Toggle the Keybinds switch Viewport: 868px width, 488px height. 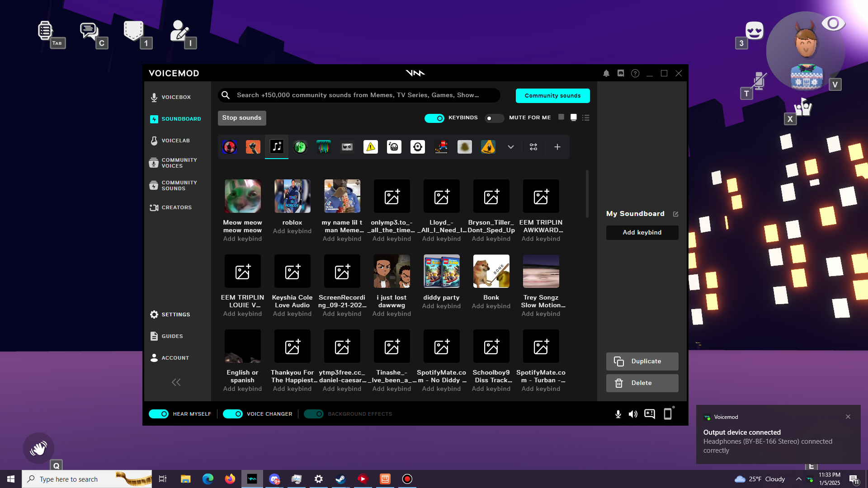(x=434, y=118)
